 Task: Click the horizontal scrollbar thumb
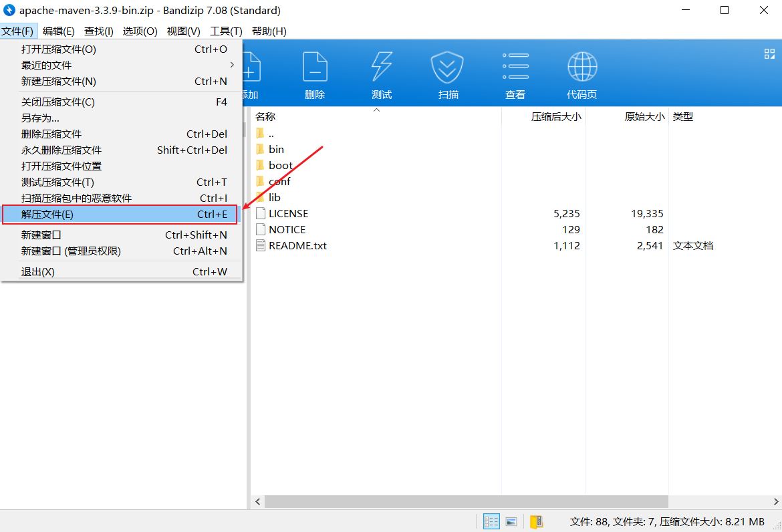tap(467, 501)
